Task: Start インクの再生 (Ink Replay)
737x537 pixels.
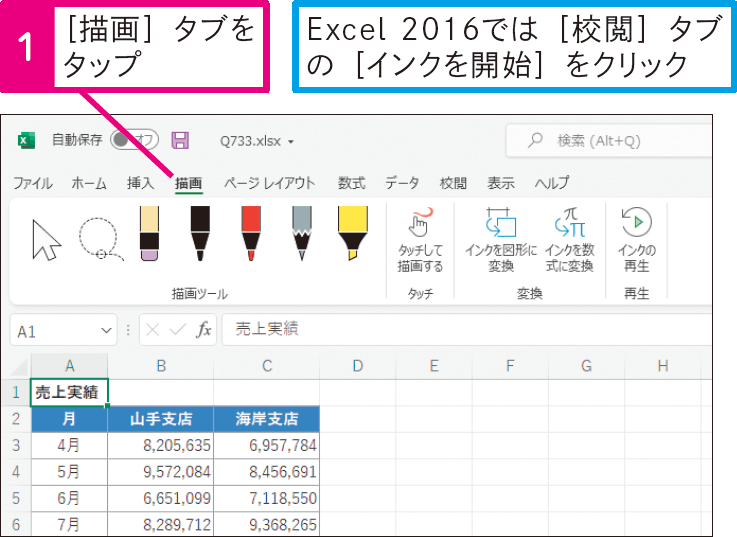Action: pos(637,241)
